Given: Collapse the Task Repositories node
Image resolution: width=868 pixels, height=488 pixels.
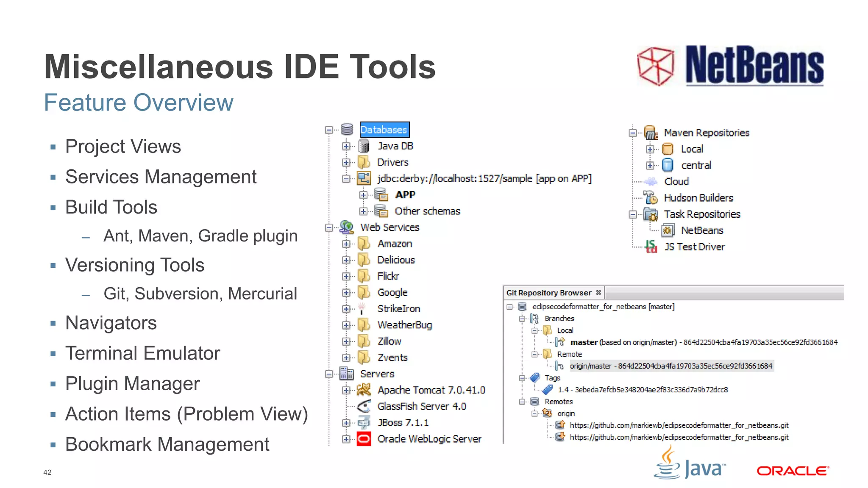Looking at the screenshot, I should [633, 214].
